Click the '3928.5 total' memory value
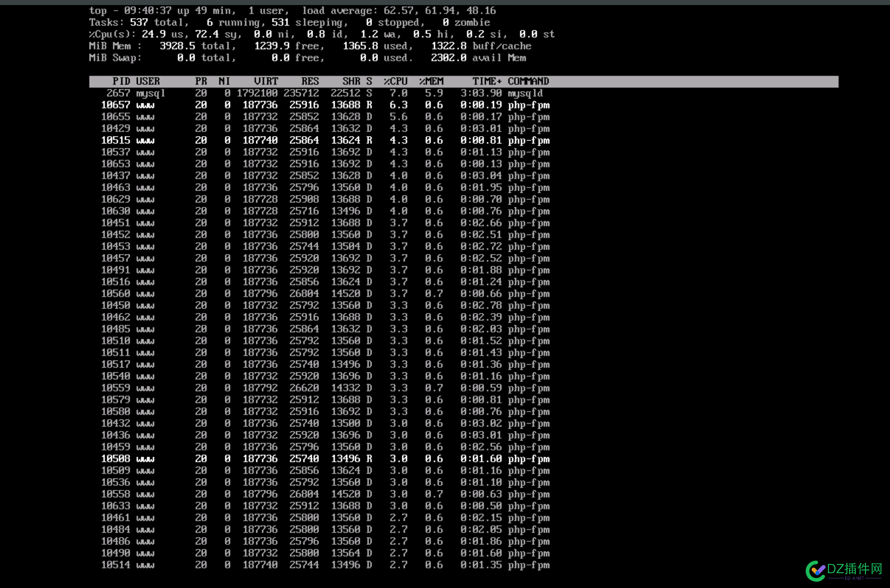890x588 pixels. pos(195,46)
